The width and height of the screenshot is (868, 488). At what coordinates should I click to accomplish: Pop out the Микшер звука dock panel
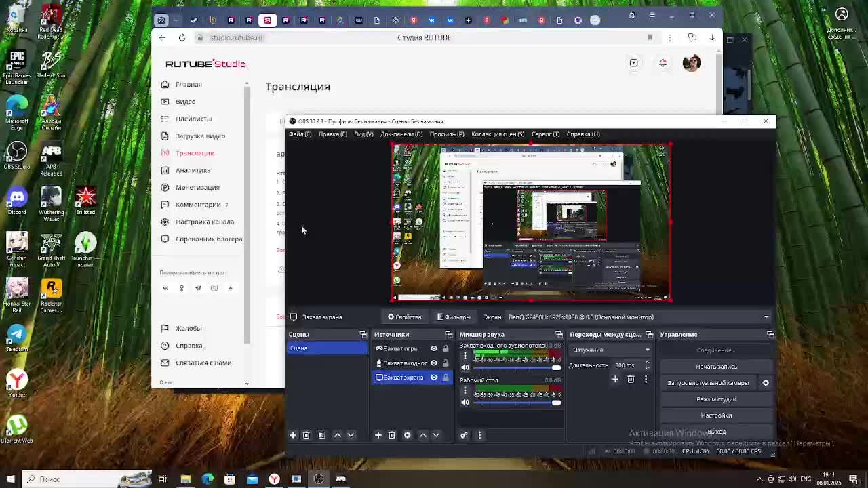[x=559, y=334]
